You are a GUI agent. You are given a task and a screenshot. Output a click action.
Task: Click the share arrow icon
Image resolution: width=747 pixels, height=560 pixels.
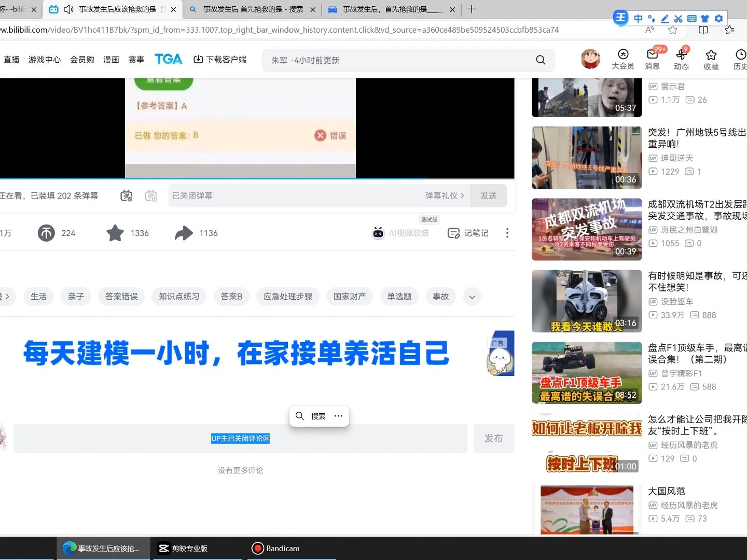pos(184,233)
